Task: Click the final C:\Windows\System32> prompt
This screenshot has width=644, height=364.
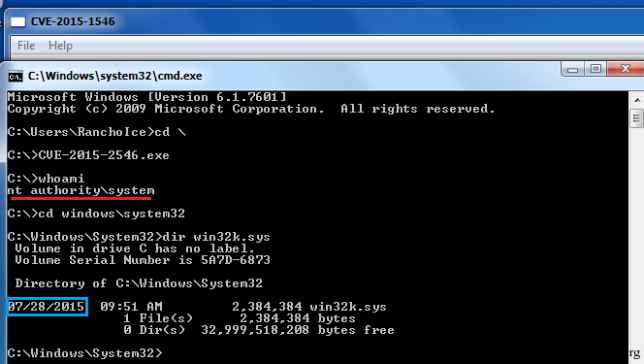Action: (85, 353)
